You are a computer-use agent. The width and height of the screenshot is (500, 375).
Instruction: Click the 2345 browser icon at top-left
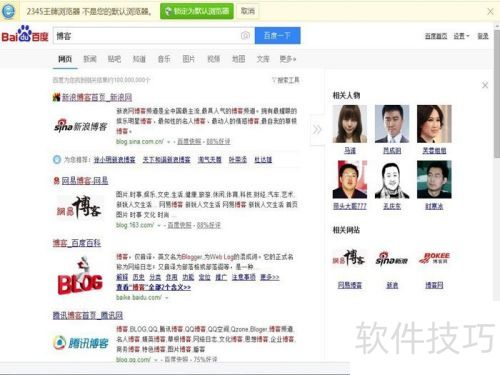[8, 11]
